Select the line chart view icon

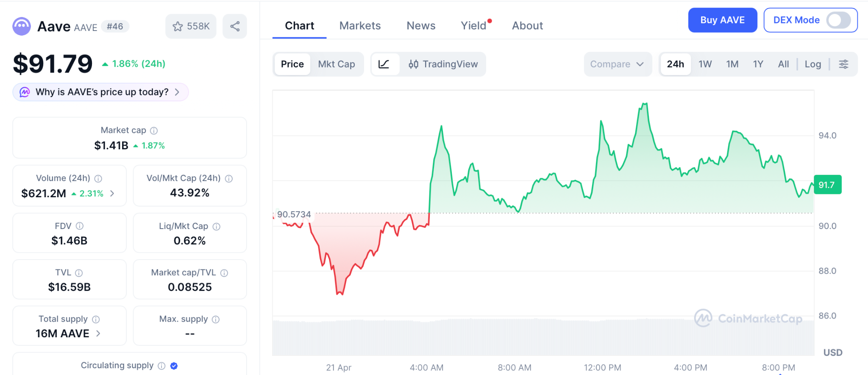point(384,64)
